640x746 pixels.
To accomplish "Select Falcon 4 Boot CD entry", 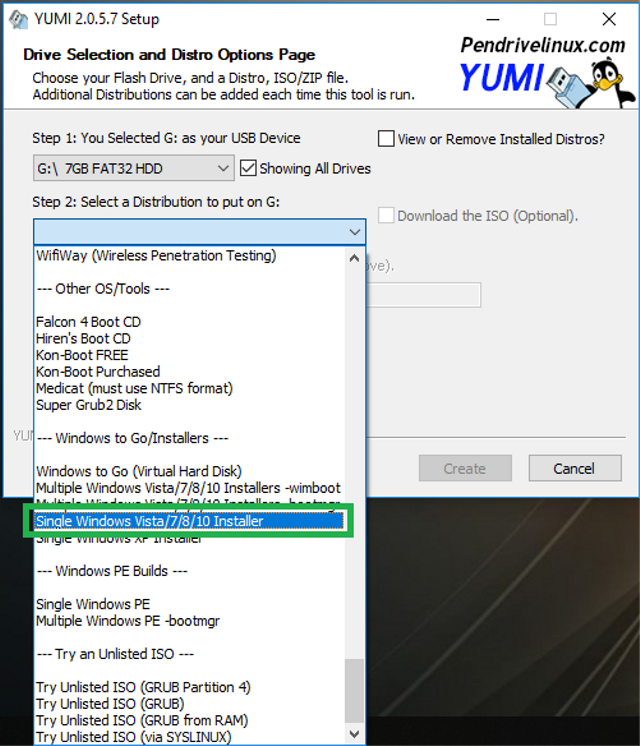I will [89, 322].
